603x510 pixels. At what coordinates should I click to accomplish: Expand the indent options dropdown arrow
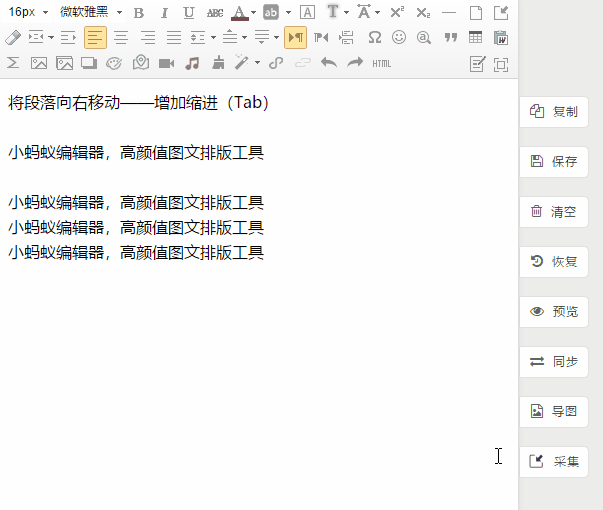click(51, 38)
